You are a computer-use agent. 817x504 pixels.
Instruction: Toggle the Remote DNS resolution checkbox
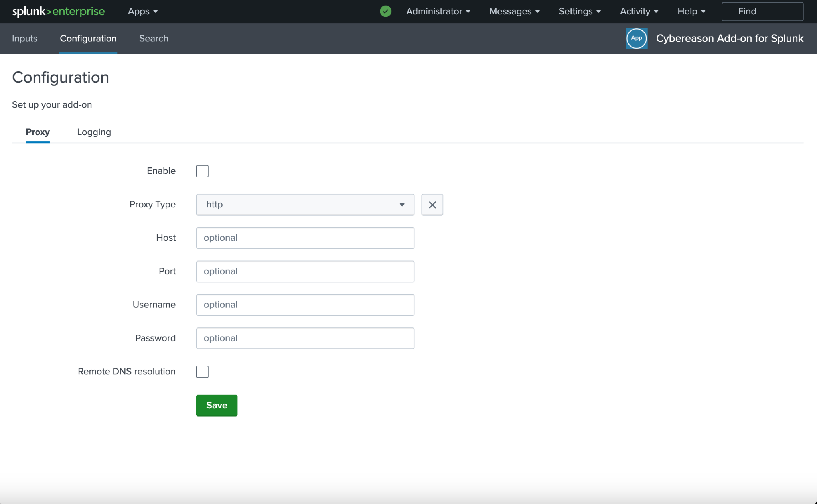[x=202, y=372]
